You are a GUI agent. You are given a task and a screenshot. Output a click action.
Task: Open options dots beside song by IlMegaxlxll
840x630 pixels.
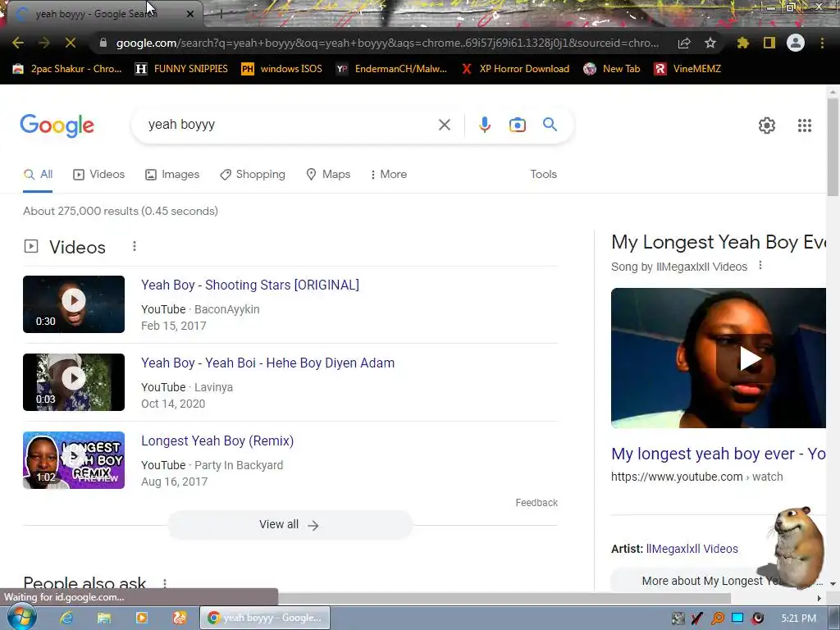(x=760, y=265)
